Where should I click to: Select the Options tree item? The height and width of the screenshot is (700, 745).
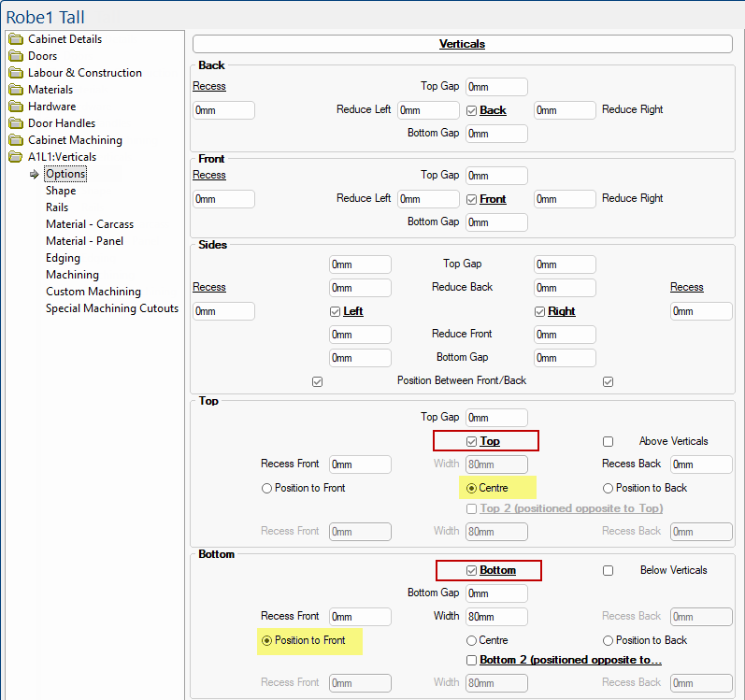tap(65, 174)
